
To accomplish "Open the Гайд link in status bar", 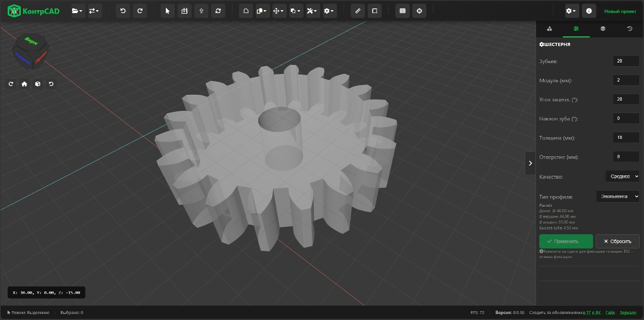I will click(x=610, y=313).
